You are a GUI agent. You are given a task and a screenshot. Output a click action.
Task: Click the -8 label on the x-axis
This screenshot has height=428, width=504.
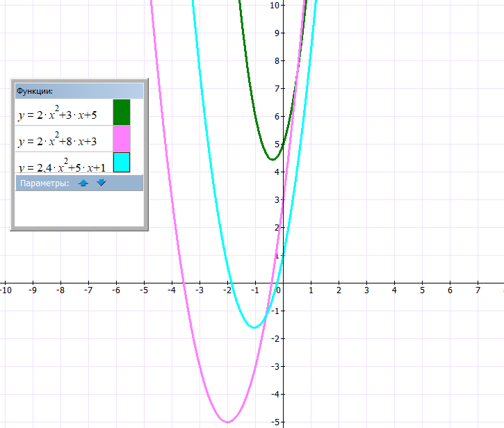click(x=60, y=290)
